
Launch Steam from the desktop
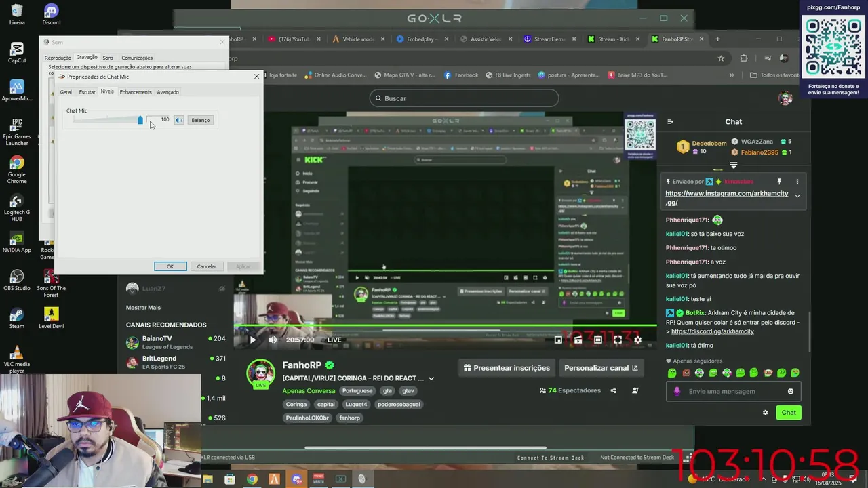point(17,319)
